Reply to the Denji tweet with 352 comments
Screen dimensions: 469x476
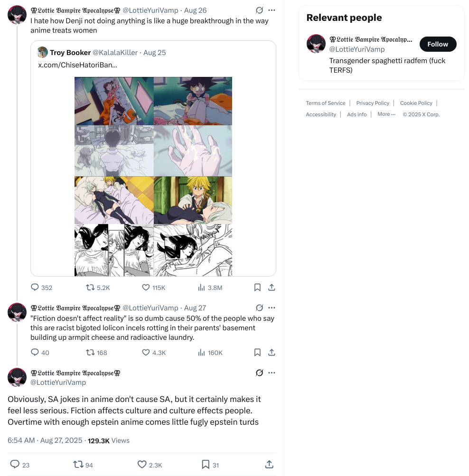(42, 288)
